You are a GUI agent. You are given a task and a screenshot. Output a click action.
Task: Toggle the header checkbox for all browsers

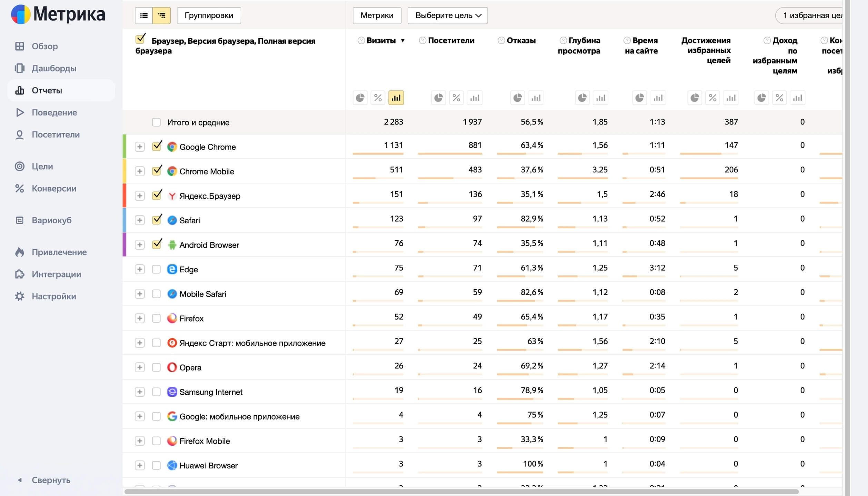(x=140, y=39)
